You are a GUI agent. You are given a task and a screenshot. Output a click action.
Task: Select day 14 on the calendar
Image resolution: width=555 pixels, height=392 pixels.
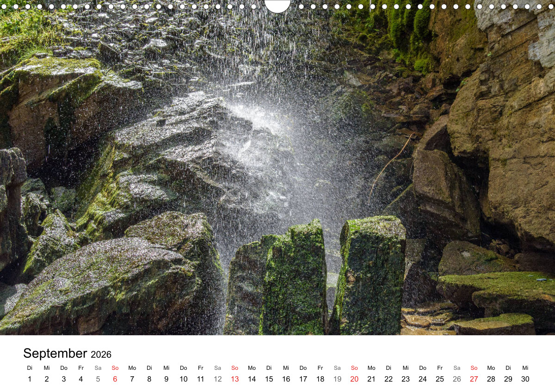[252, 379]
